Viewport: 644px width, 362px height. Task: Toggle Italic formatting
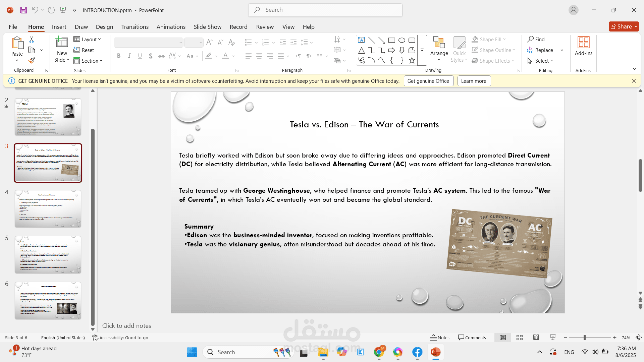click(x=129, y=56)
